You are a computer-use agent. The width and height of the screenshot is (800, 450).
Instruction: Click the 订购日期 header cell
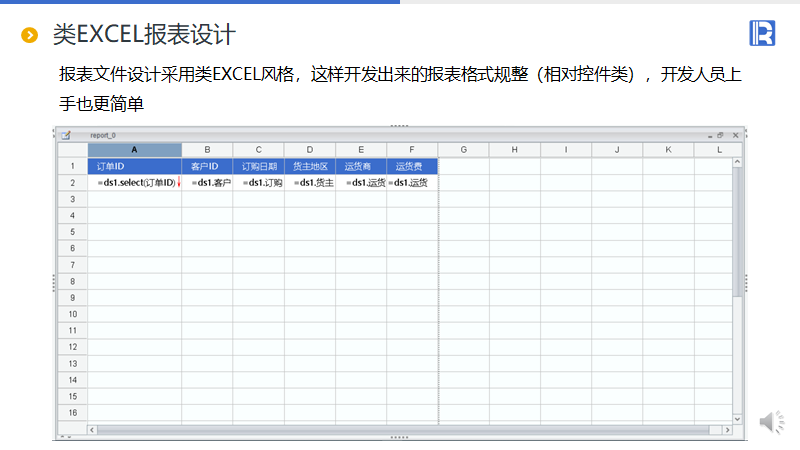(259, 166)
